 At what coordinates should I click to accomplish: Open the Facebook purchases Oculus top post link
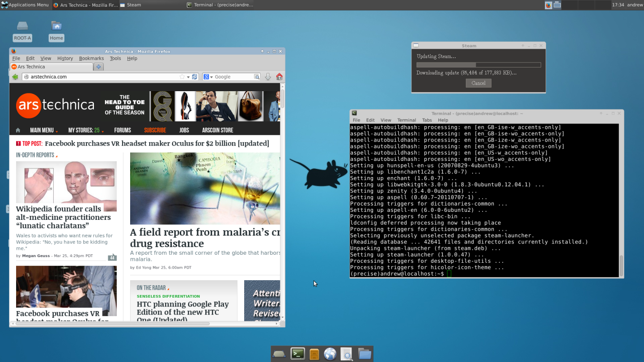pyautogui.click(x=157, y=143)
